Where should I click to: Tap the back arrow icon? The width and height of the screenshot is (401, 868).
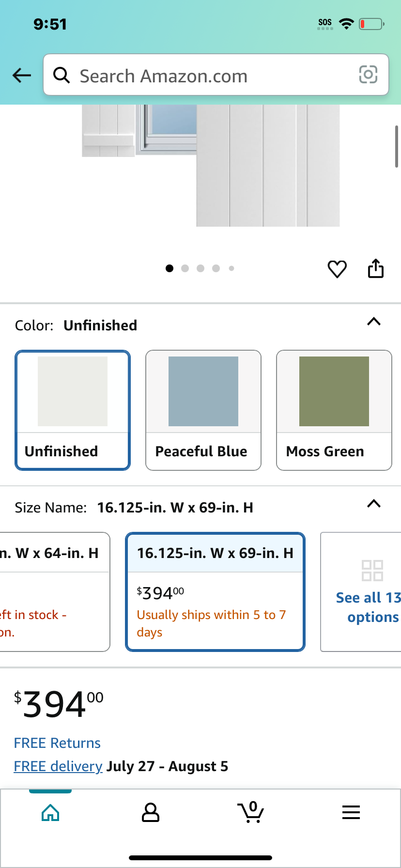(x=22, y=75)
